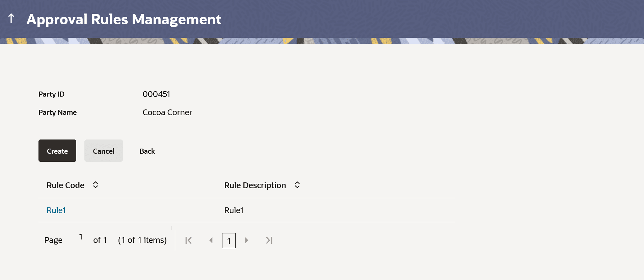644x280 pixels.
Task: Go to the previous page arrow
Action: tap(211, 240)
